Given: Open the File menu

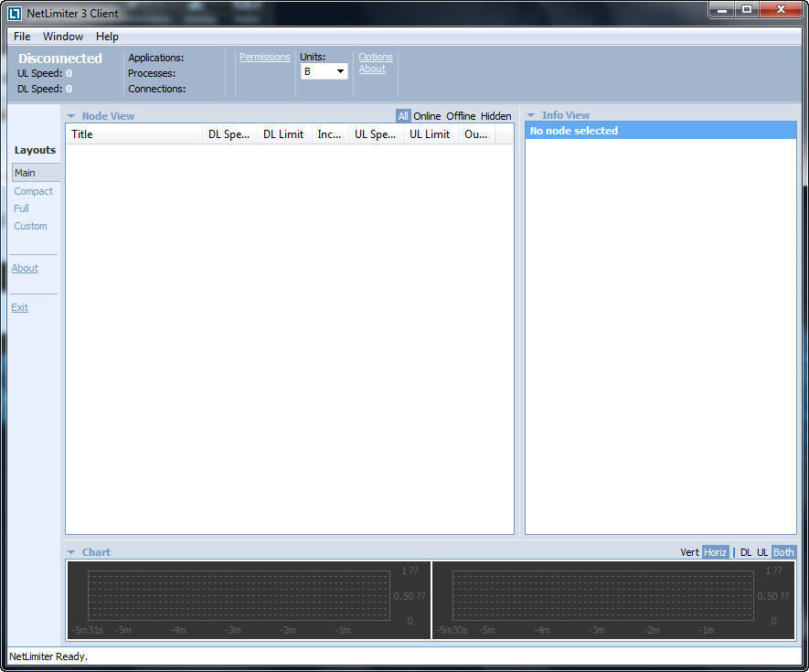Looking at the screenshot, I should [21, 36].
